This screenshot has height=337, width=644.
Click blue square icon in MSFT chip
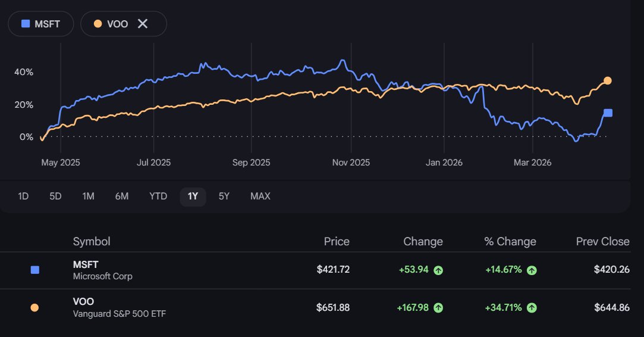(x=26, y=24)
